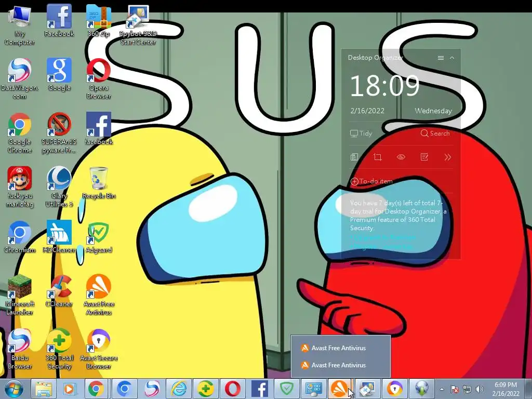The width and height of the screenshot is (532, 399).
Task: Open Internet Explorer from the taskbar
Action: coord(179,389)
